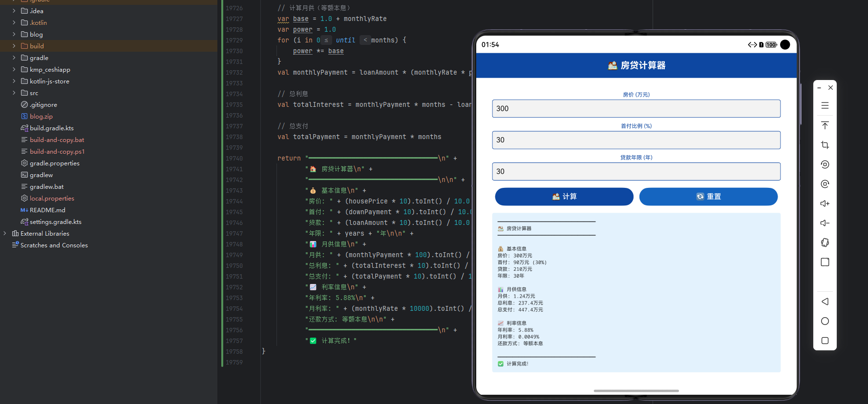Lower emulator volume with the speaker minus icon
The height and width of the screenshot is (404, 868).
825,223
